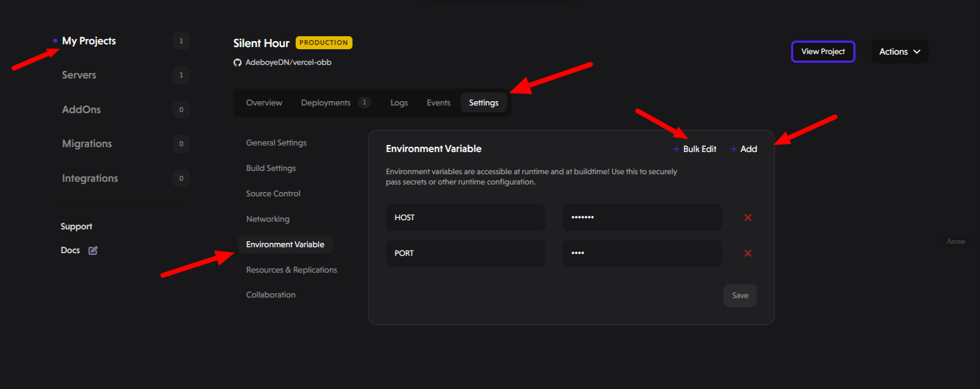Click the edit icon next to Docs
Image resolution: width=980 pixels, height=389 pixels.
pos(93,250)
